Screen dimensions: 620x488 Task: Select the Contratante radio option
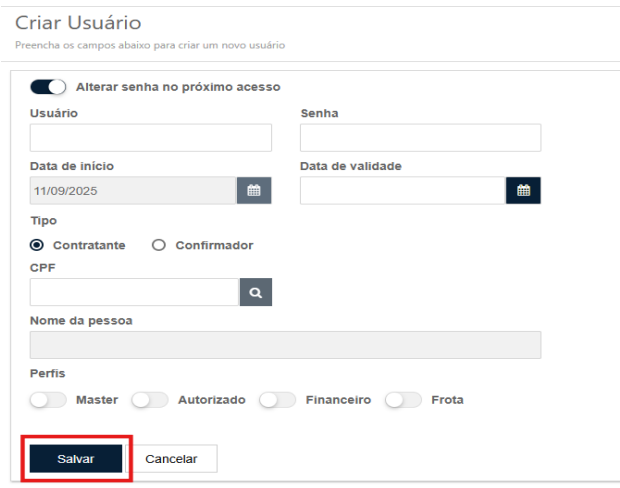pos(37,245)
